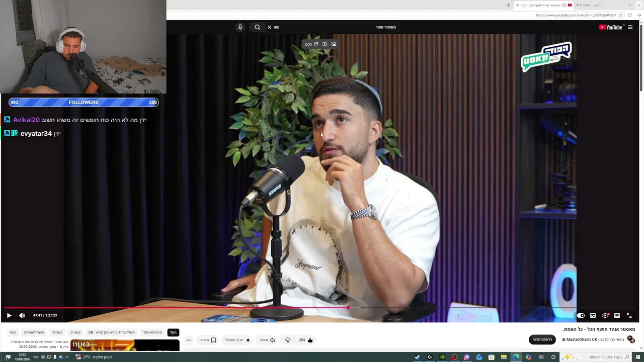Select the מהחיפוש שלך filter chip

pos(152,332)
